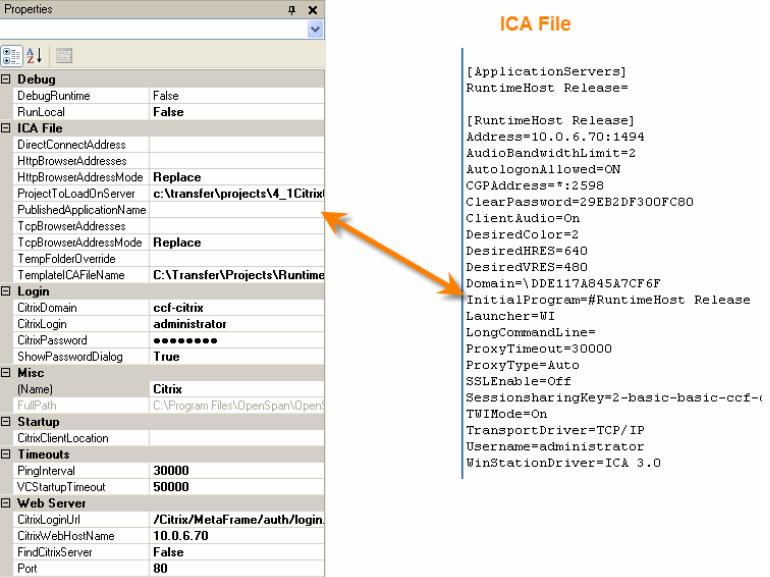Collapse the Startup category
Screen dimensions: 770x577
point(6,422)
